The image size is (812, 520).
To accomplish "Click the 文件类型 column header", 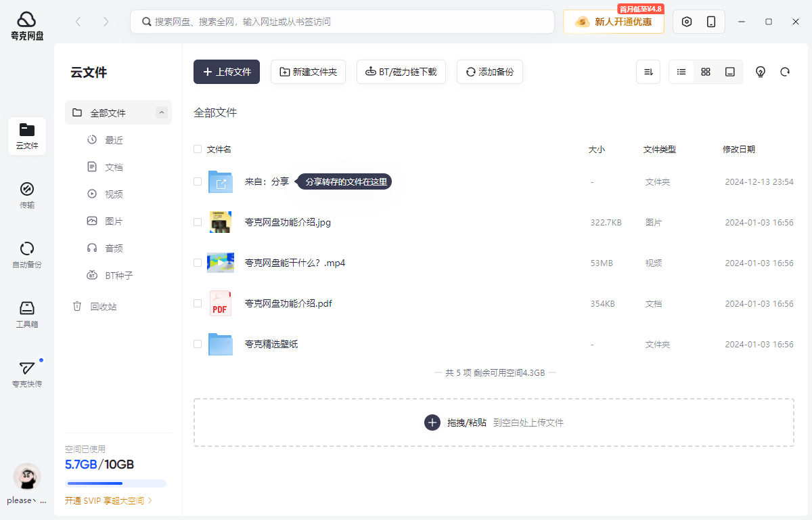I will point(660,149).
